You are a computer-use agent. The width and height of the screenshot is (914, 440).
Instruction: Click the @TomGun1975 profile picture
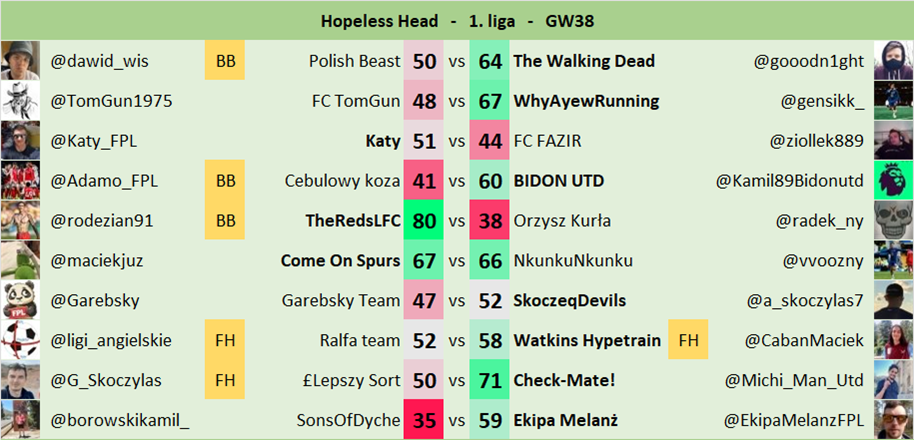(20, 101)
